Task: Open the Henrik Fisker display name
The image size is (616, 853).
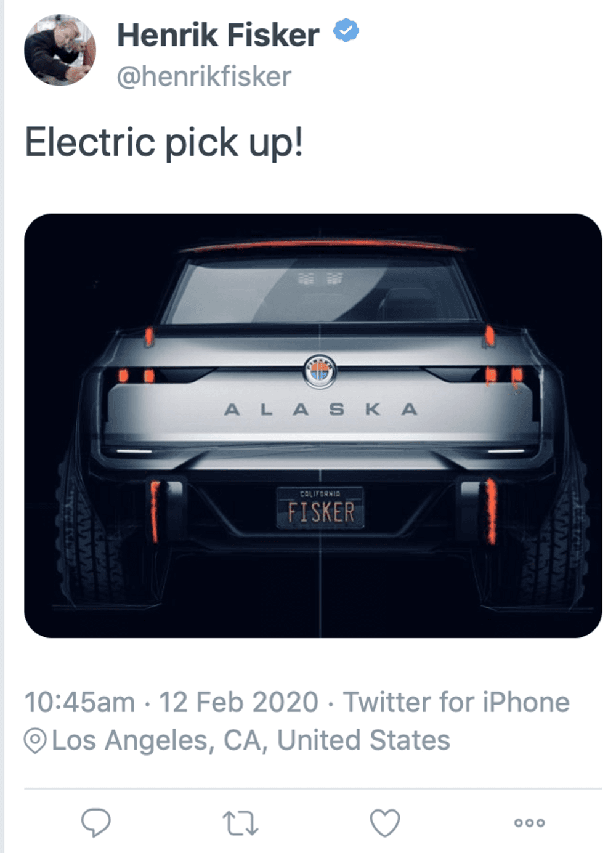Action: point(218,34)
